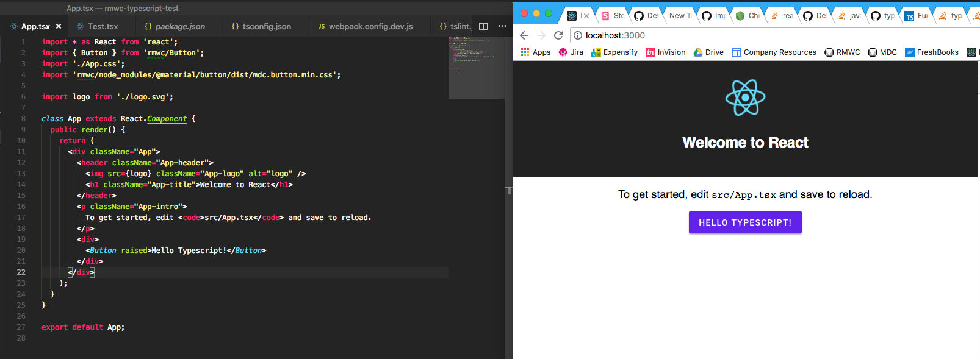View site information icon in the address bar
Image resolution: width=980 pixels, height=359 pixels.
(578, 35)
